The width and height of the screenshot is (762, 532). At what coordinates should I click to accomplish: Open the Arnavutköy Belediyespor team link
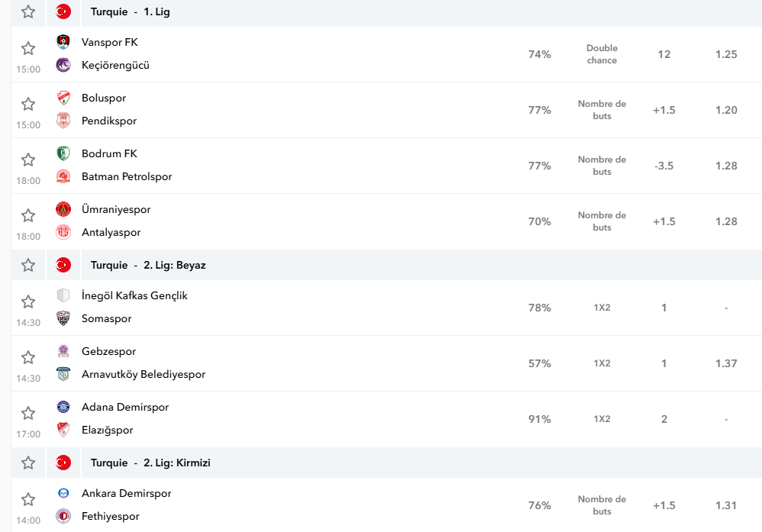pyautogui.click(x=144, y=375)
